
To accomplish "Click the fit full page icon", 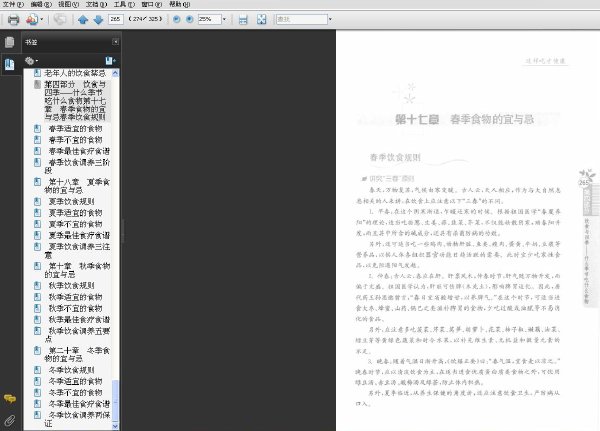I will (x=261, y=19).
